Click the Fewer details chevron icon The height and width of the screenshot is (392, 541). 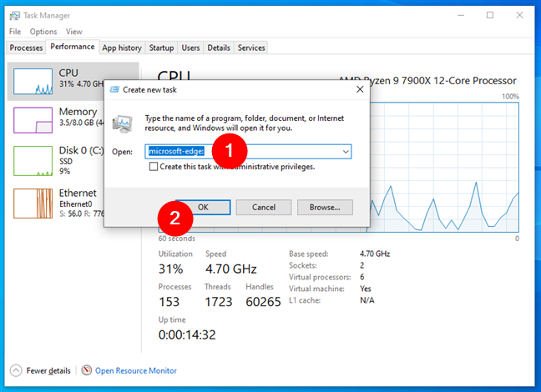point(16,370)
